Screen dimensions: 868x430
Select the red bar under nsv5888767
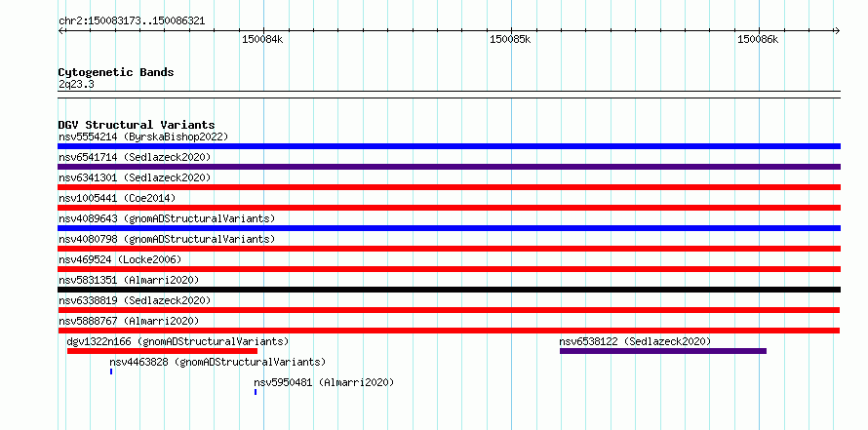[449, 331]
